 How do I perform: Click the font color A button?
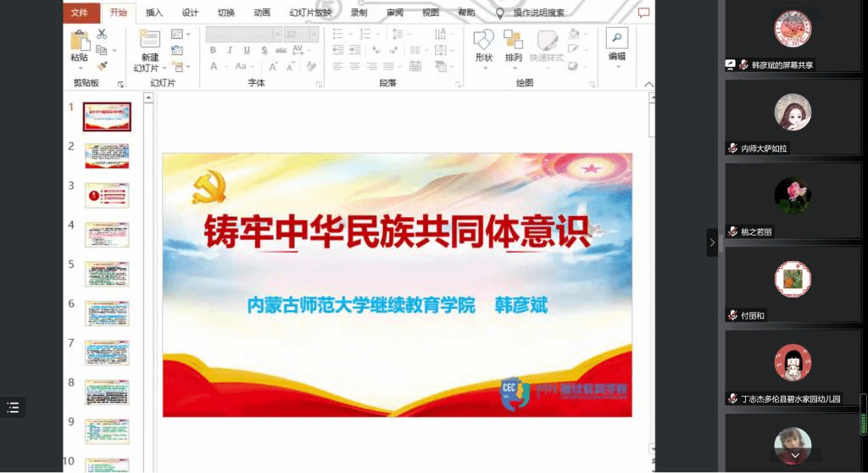(214, 66)
